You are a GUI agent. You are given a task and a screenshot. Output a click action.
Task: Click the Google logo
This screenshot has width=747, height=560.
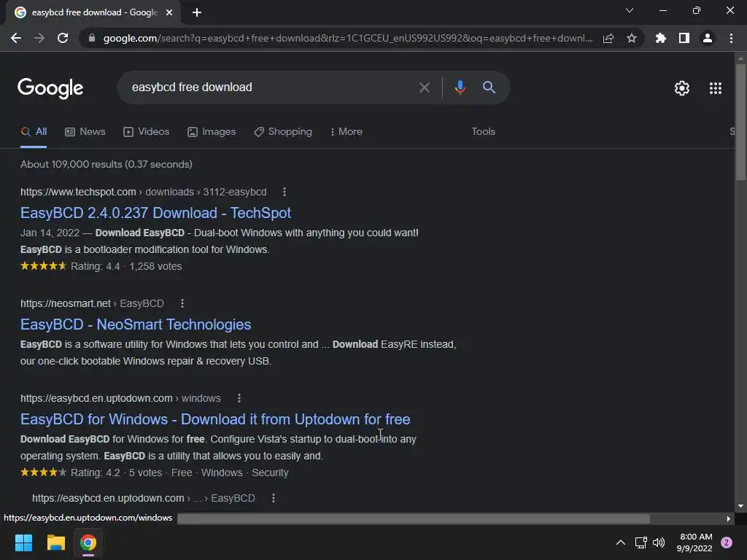(50, 88)
